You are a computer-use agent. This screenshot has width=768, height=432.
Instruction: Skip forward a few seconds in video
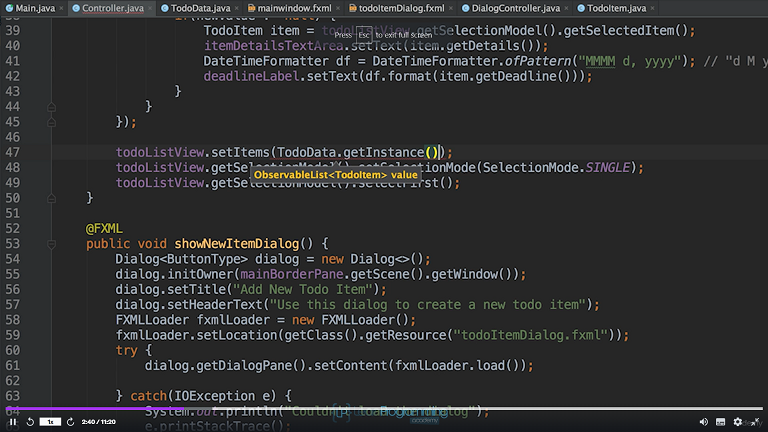[70, 422]
